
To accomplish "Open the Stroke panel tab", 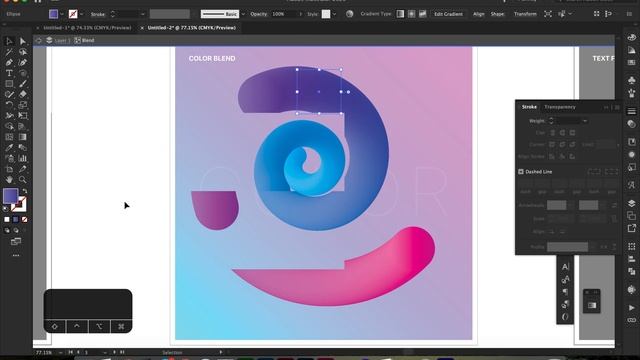I will click(529, 107).
